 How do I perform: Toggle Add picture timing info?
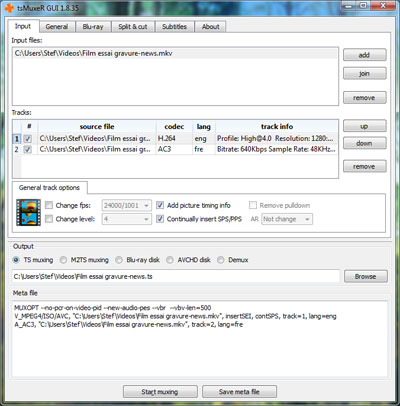click(x=160, y=205)
